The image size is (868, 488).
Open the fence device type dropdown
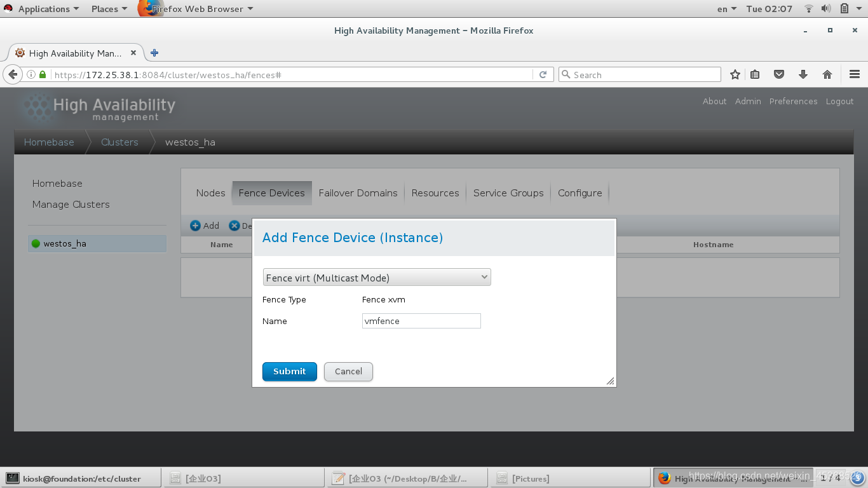point(377,278)
